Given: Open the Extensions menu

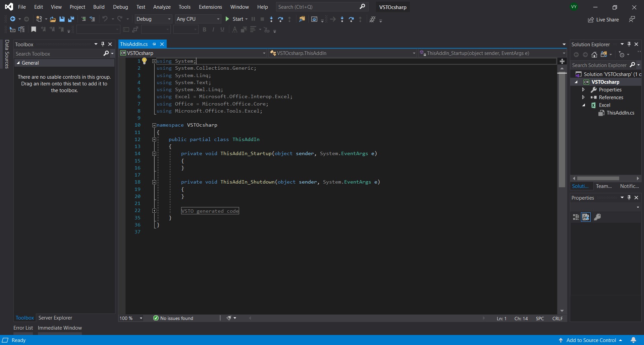Looking at the screenshot, I should (210, 7).
